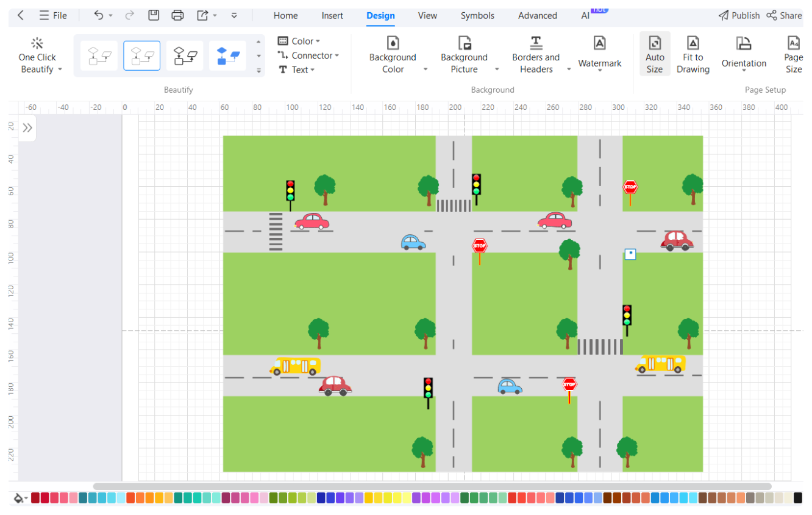812x515 pixels.
Task: Open the File menu
Action: point(53,15)
